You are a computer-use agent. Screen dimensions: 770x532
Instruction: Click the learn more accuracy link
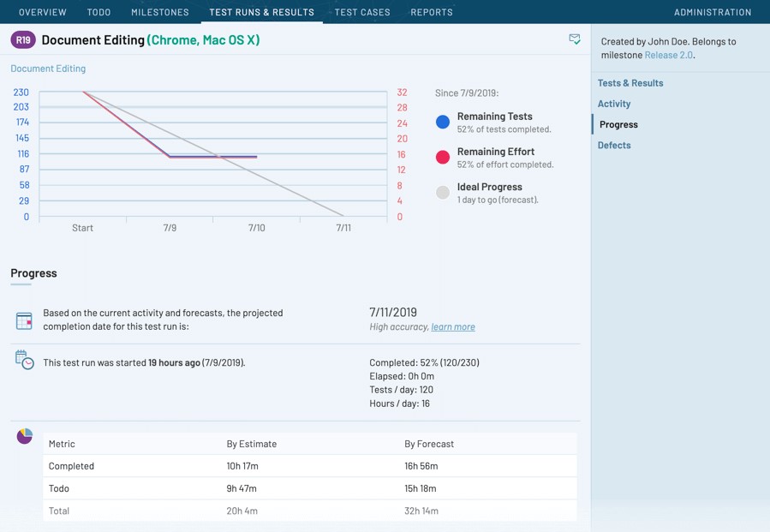pyautogui.click(x=453, y=326)
